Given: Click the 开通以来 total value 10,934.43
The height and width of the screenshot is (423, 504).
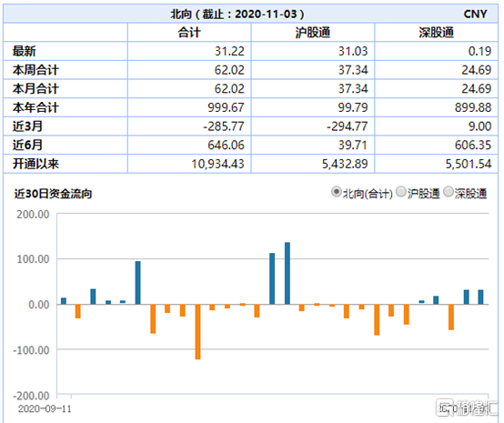Looking at the screenshot, I should tap(217, 164).
